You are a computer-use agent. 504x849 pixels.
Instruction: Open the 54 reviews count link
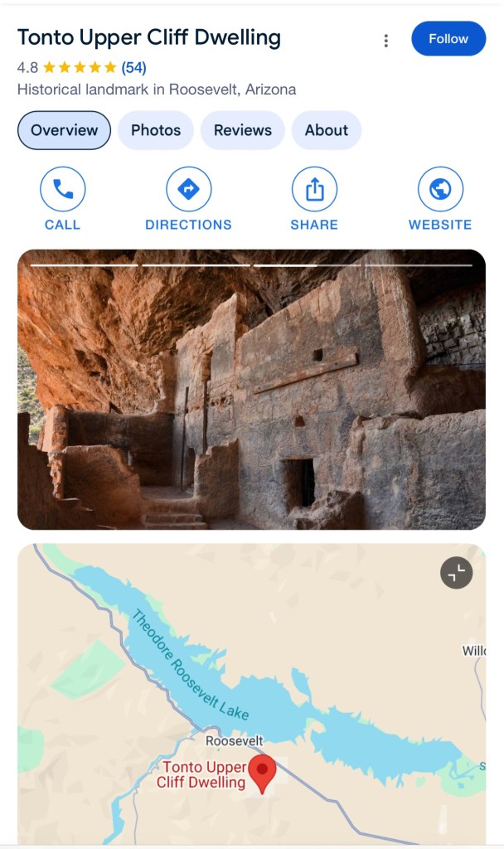[x=133, y=68]
